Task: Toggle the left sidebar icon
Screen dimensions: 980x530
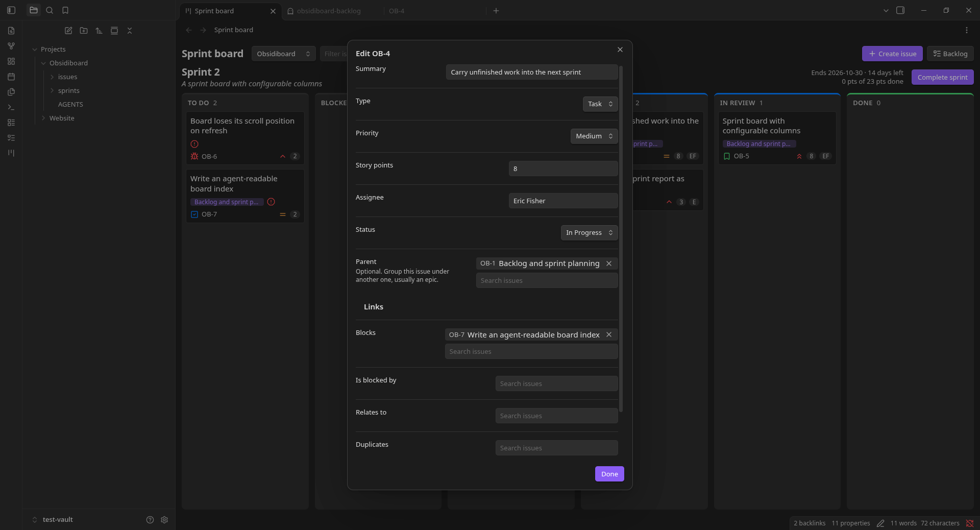Action: 11,10
